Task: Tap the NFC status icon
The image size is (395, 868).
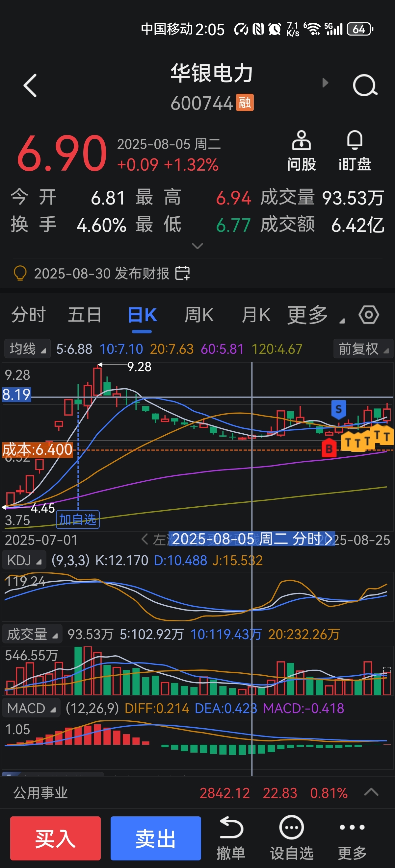Action: coord(258,29)
